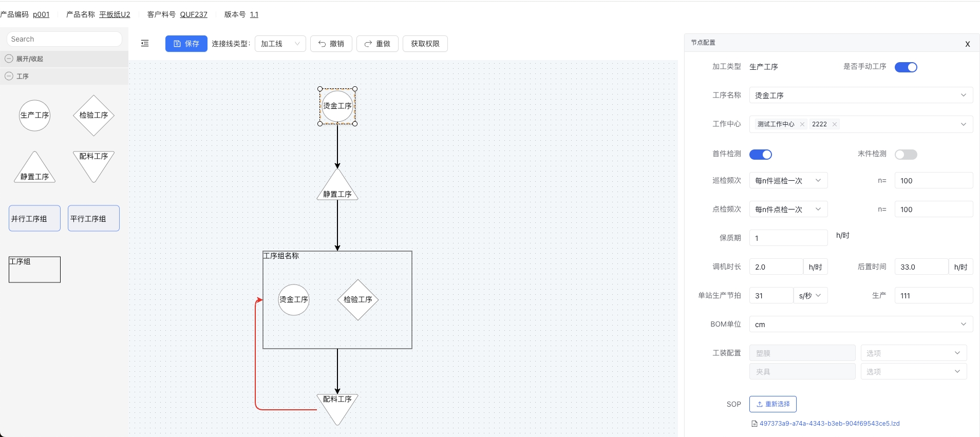Open the 连接线类型 dropdown
The width and height of the screenshot is (980, 437).
click(280, 44)
